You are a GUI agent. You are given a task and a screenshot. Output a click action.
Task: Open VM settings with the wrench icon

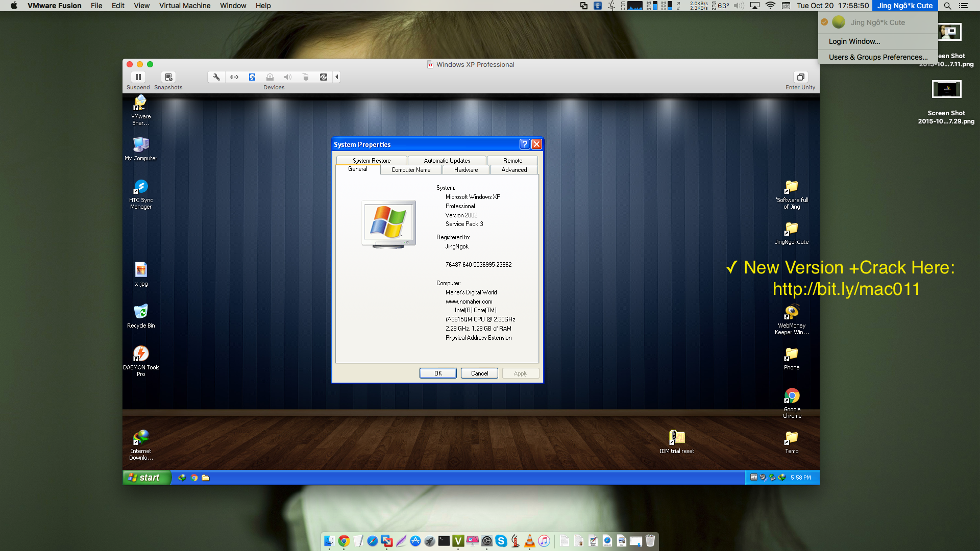click(216, 77)
